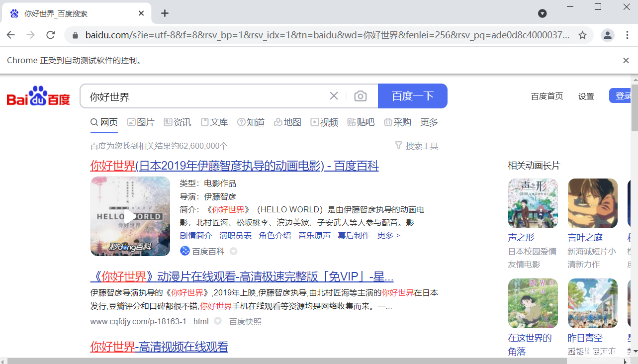The height and width of the screenshot is (364, 638).
Task: Switch to the 图片 search tab
Action: tap(141, 122)
